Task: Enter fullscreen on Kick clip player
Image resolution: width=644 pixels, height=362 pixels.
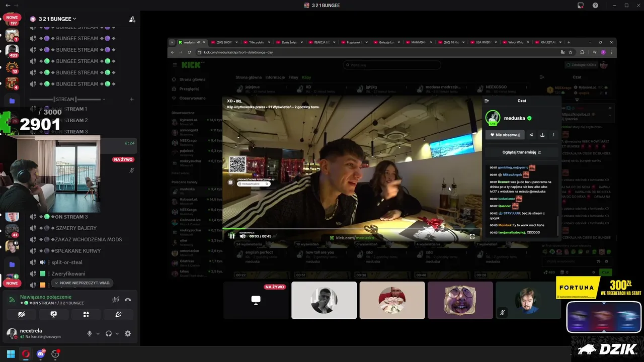Action: click(472, 236)
